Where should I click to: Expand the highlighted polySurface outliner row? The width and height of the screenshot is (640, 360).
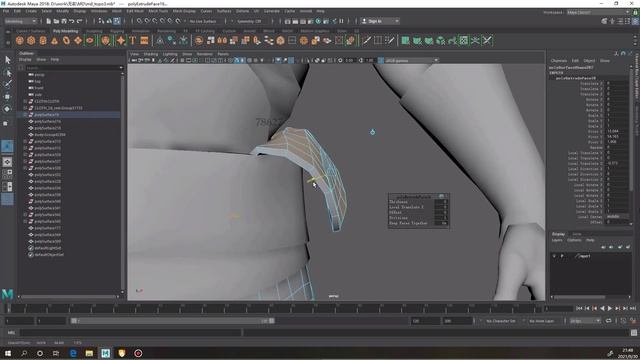pos(25,115)
